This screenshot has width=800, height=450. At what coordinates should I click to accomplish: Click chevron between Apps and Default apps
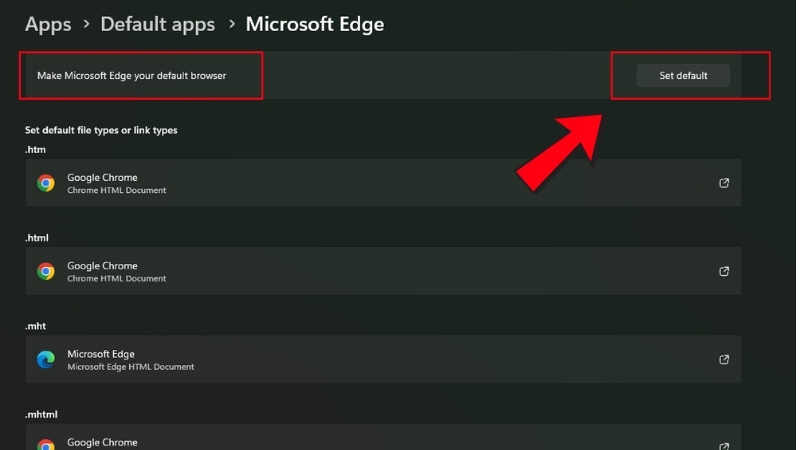pos(86,25)
